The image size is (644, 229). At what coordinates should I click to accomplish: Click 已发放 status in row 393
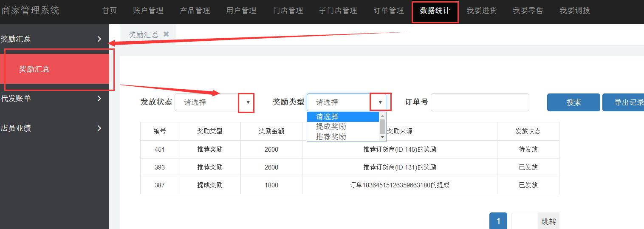tap(528, 167)
